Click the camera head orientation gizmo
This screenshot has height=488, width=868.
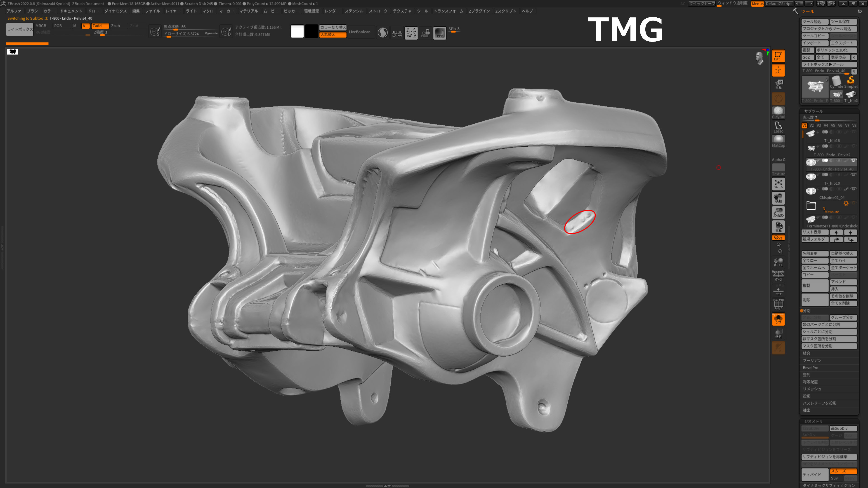pos(759,58)
